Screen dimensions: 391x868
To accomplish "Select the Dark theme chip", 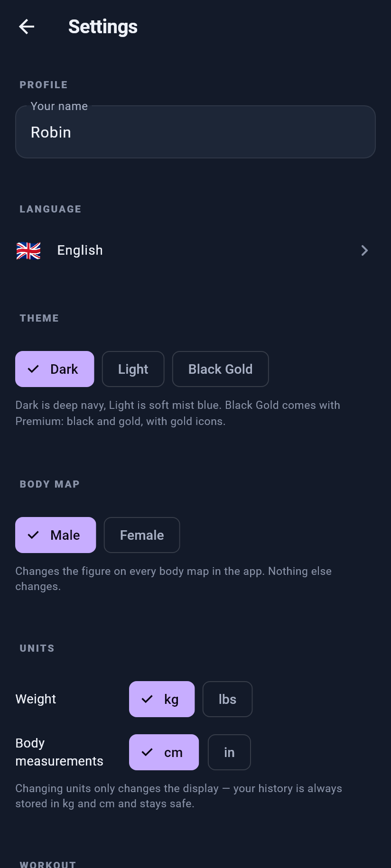I will point(55,369).
